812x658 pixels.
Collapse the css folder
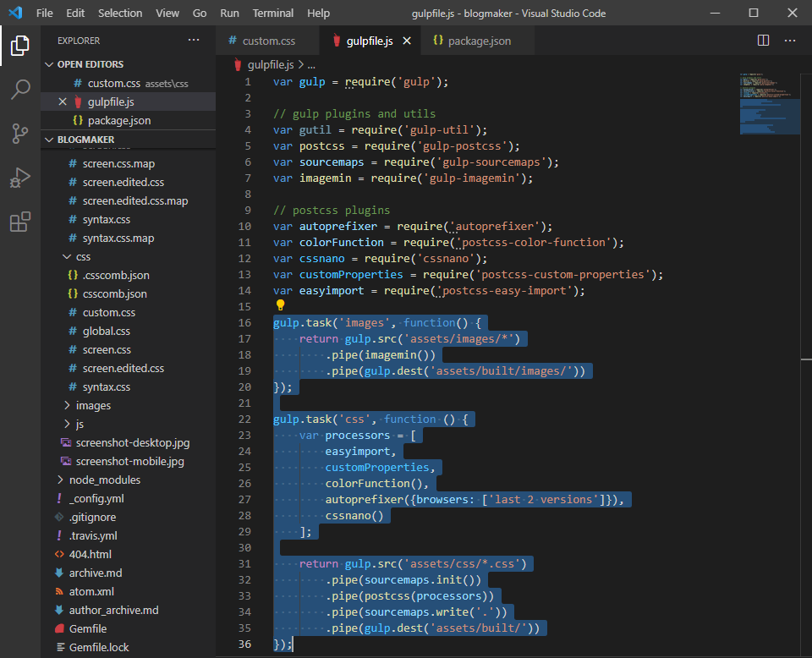[67, 257]
